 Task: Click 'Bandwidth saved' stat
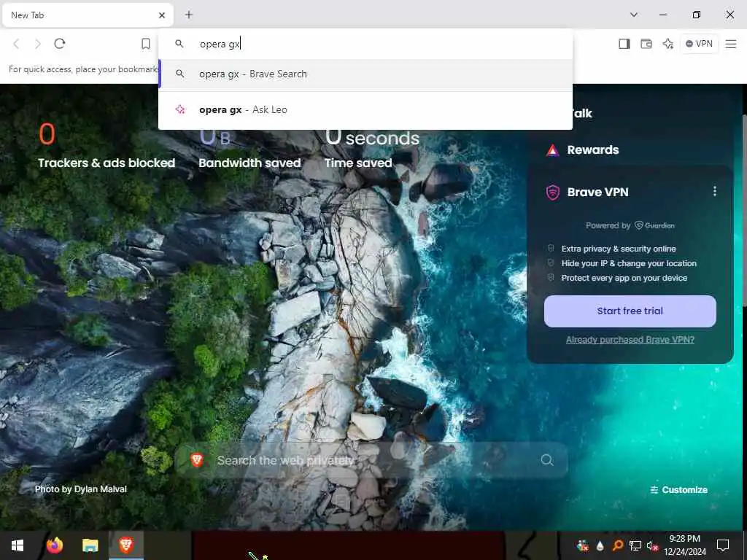(x=249, y=163)
